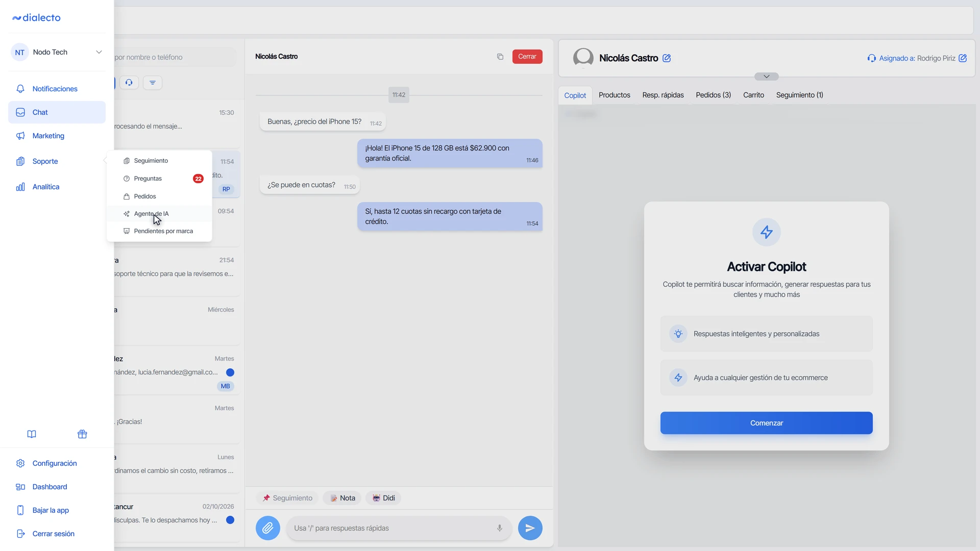Switch to the Resp. rápidas tab
This screenshot has height=551, width=980.
(x=663, y=95)
